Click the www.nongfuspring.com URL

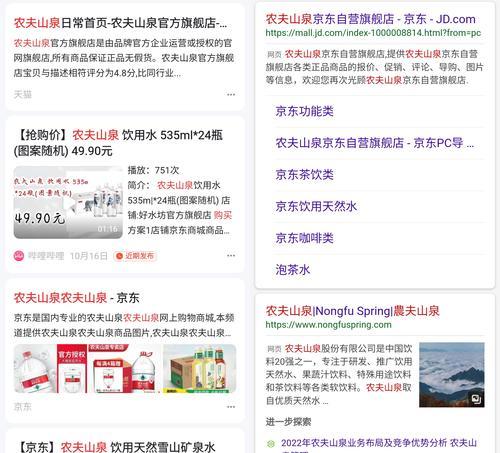[328, 325]
